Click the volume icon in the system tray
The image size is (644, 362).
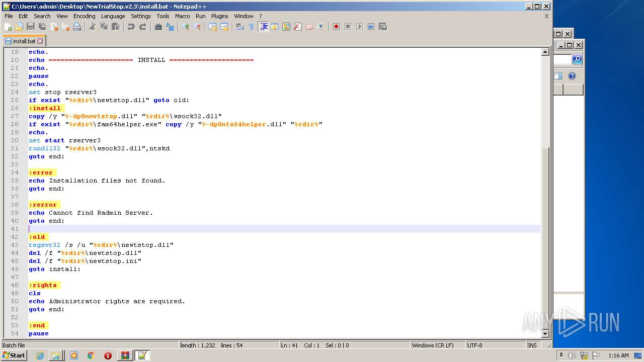pyautogui.click(x=572, y=355)
